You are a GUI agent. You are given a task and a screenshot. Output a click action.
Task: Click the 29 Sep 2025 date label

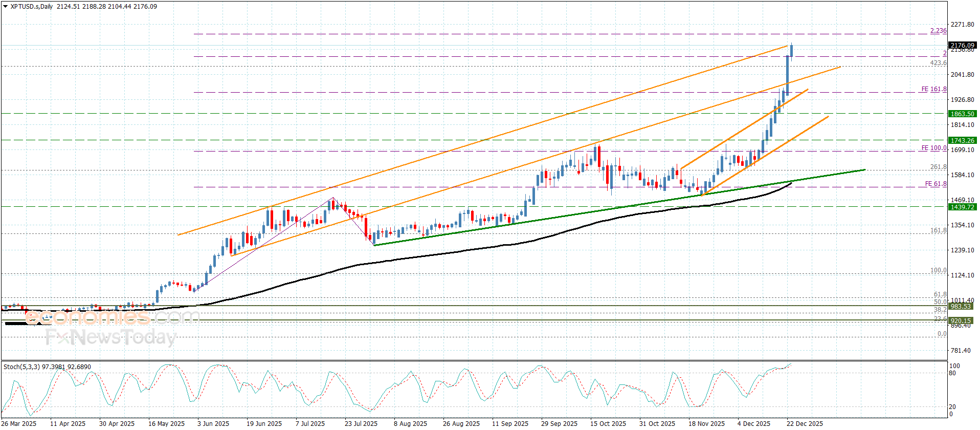point(559,423)
